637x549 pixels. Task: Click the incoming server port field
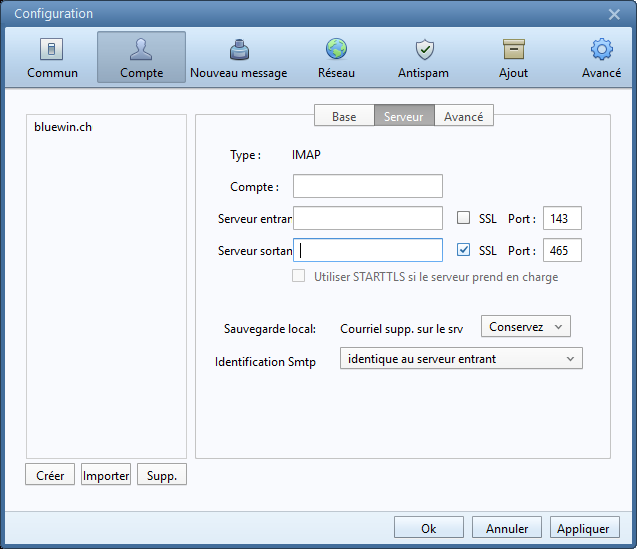[561, 219]
